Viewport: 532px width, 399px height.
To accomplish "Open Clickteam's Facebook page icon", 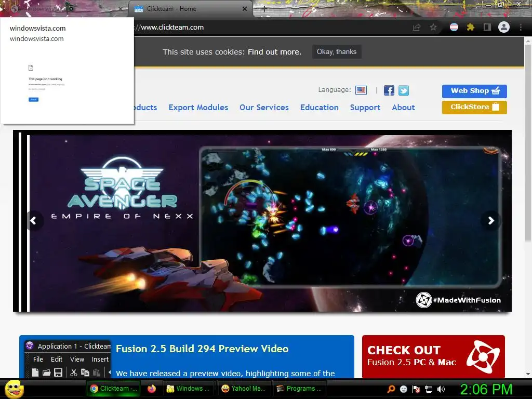I will [x=389, y=90].
